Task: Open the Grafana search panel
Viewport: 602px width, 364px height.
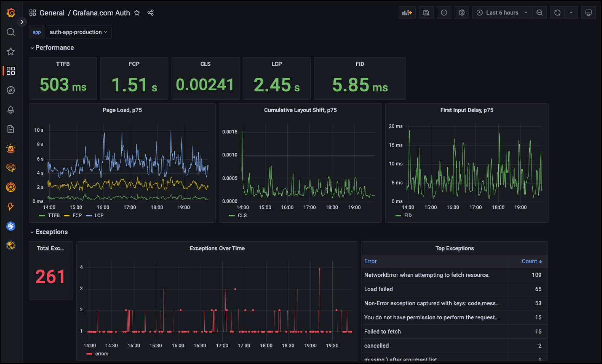Action: coord(11,32)
